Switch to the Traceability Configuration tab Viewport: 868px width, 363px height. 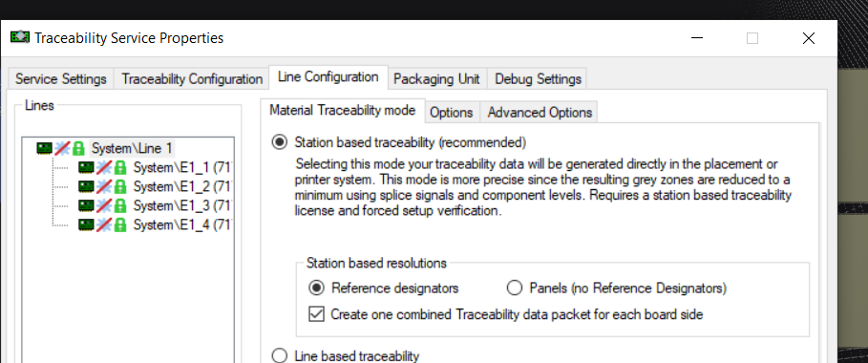tap(192, 78)
